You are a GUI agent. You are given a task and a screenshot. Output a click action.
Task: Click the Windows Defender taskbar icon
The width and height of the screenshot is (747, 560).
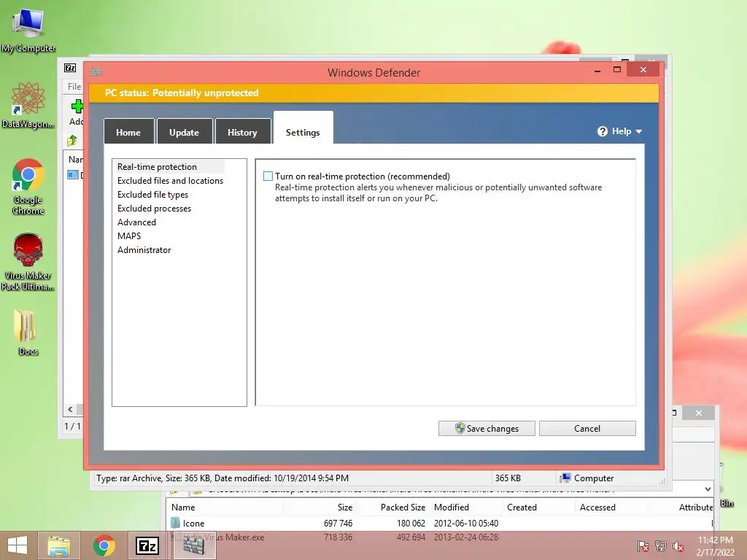pyautogui.click(x=194, y=545)
